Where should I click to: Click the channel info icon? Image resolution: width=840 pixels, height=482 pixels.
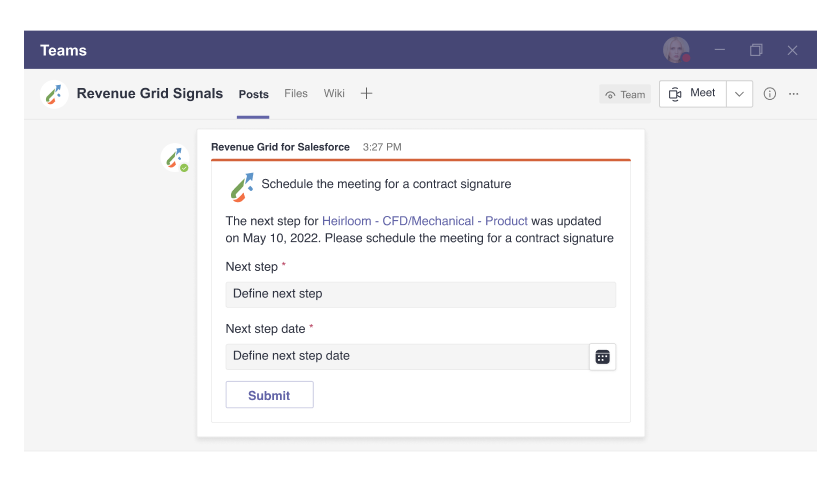769,94
